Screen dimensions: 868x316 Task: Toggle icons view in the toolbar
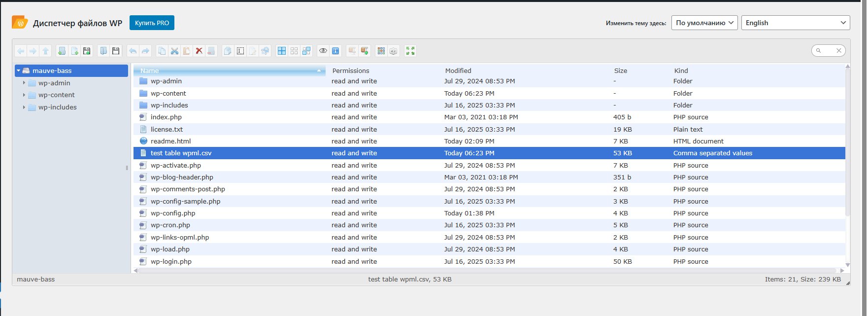pyautogui.click(x=381, y=51)
